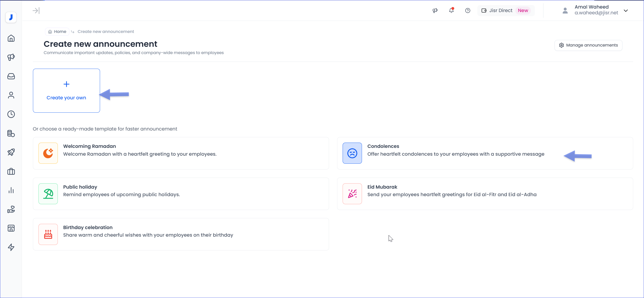644x298 pixels.
Task: Click the megaphone announcements icon in the sidebar
Action: click(11, 57)
